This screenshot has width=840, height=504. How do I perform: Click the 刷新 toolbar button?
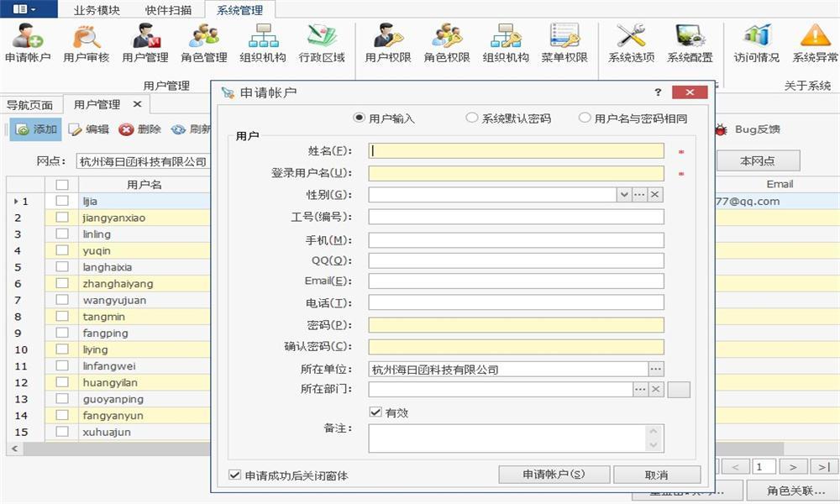[192, 129]
